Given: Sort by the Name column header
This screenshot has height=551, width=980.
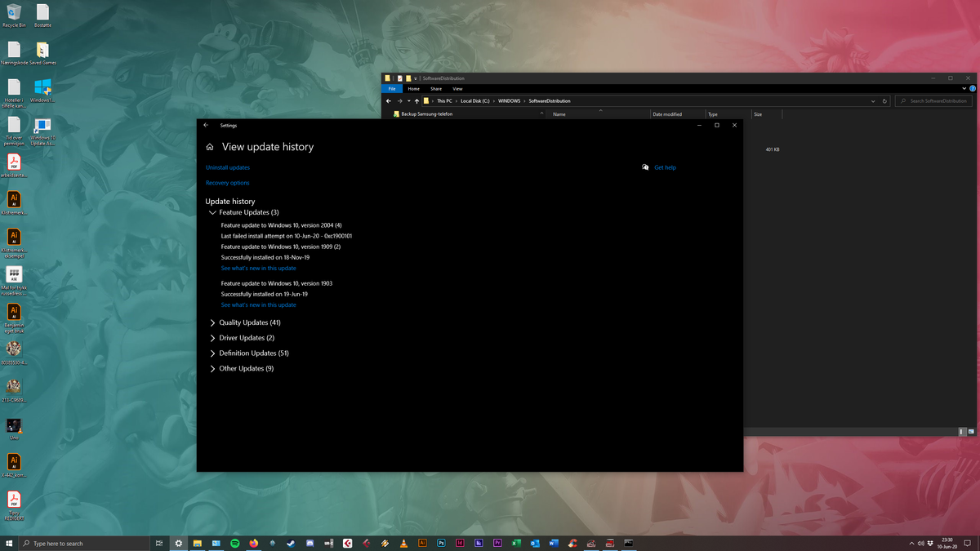Looking at the screenshot, I should tap(559, 114).
